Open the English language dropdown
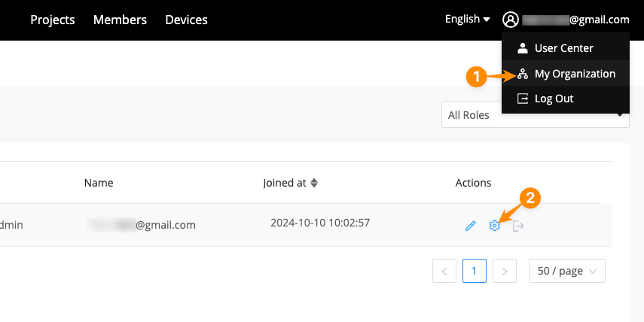The height and width of the screenshot is (322, 644). pyautogui.click(x=468, y=20)
